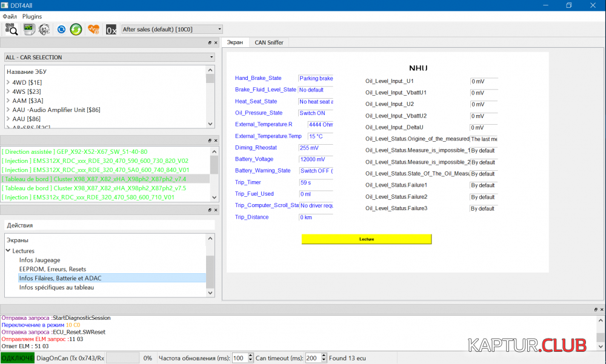
Task: Expand the AAM [$3A] tree node
Action: point(8,101)
